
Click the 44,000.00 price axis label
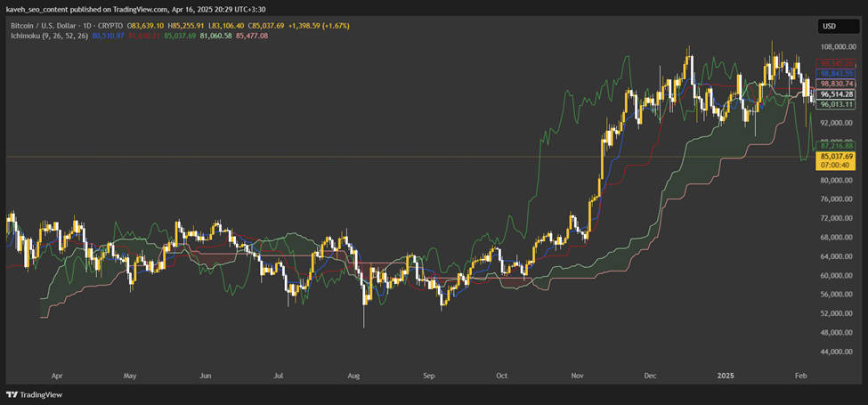click(838, 352)
